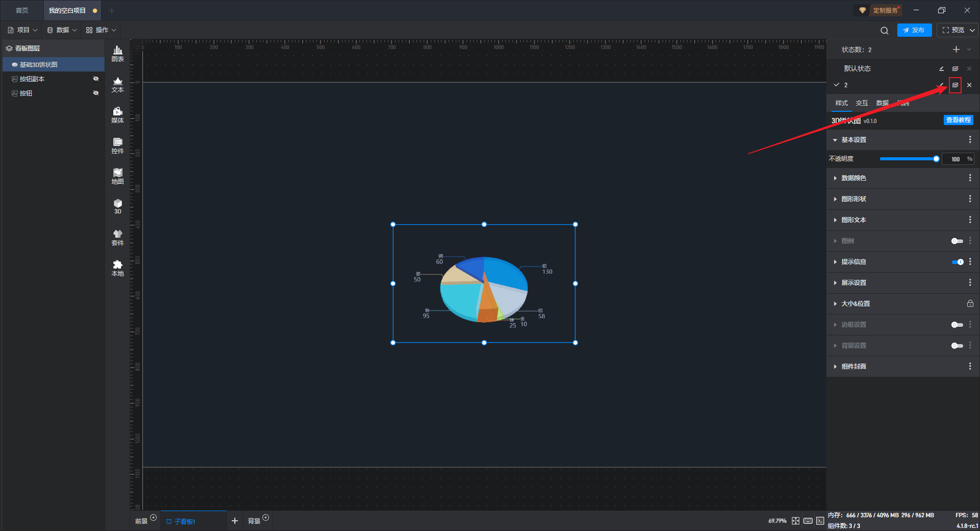Toggle the 提示信息 tooltip switch
The image size is (980, 531).
pos(957,262)
